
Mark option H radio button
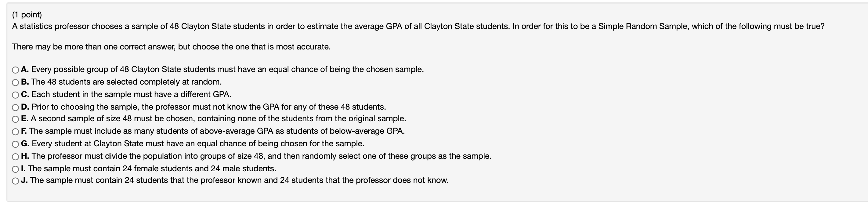pyautogui.click(x=15, y=157)
